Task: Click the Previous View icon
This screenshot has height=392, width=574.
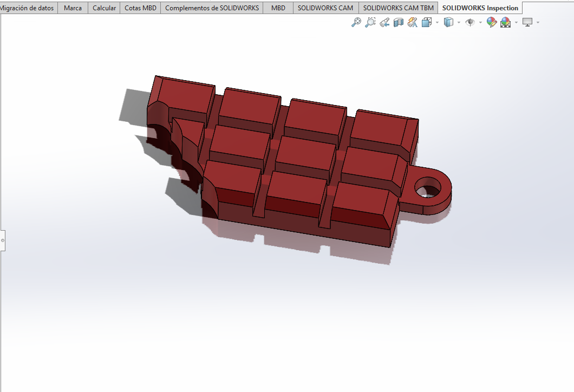Action: click(x=384, y=22)
